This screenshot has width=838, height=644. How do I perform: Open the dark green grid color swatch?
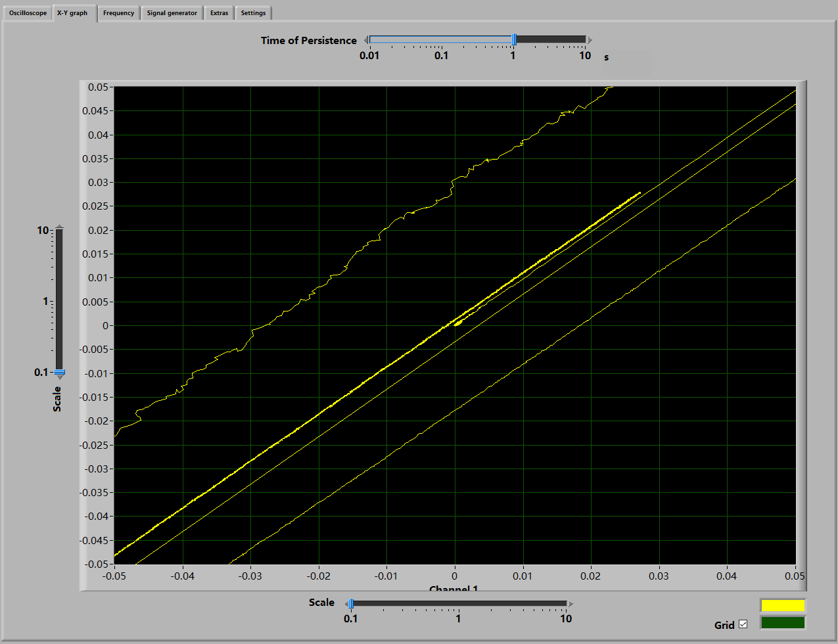[782, 622]
